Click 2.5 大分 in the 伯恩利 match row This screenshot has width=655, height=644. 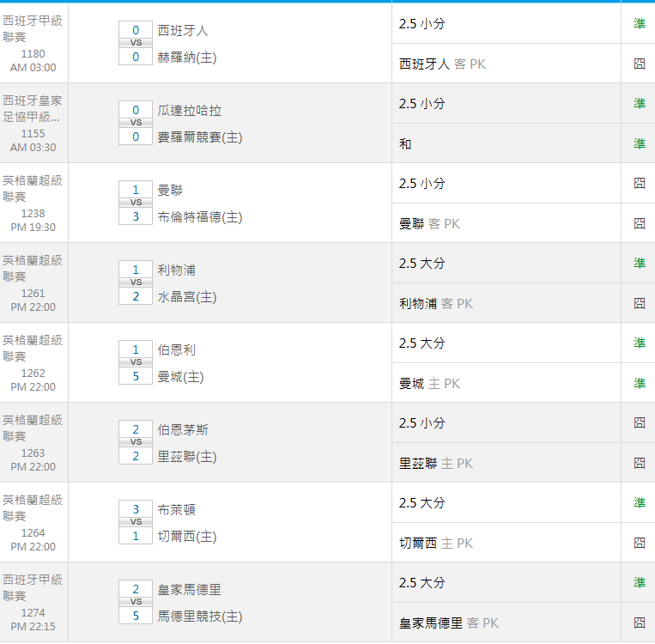422,343
